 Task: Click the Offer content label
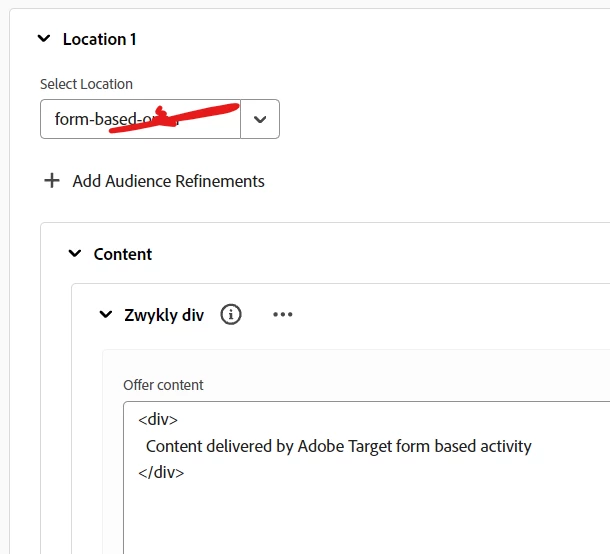163,385
